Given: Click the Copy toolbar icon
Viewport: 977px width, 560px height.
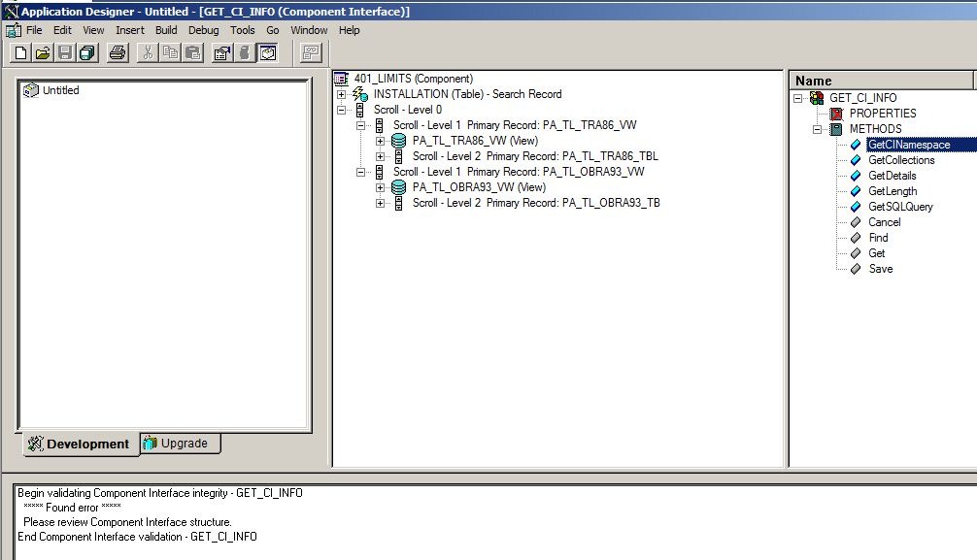Looking at the screenshot, I should pyautogui.click(x=170, y=53).
